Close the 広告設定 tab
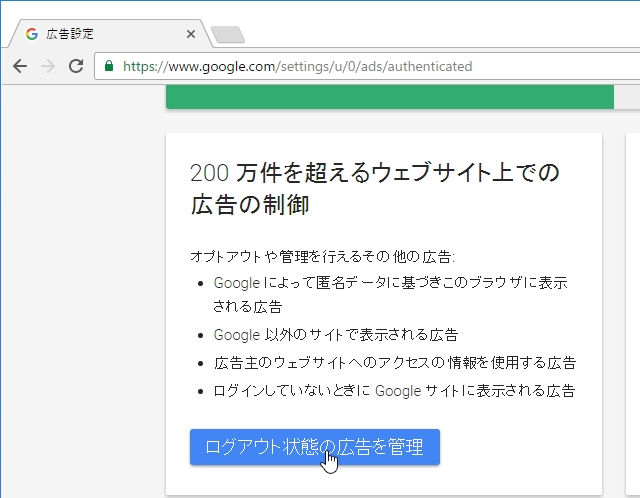Screen dimensions: 640x498 (x=191, y=34)
